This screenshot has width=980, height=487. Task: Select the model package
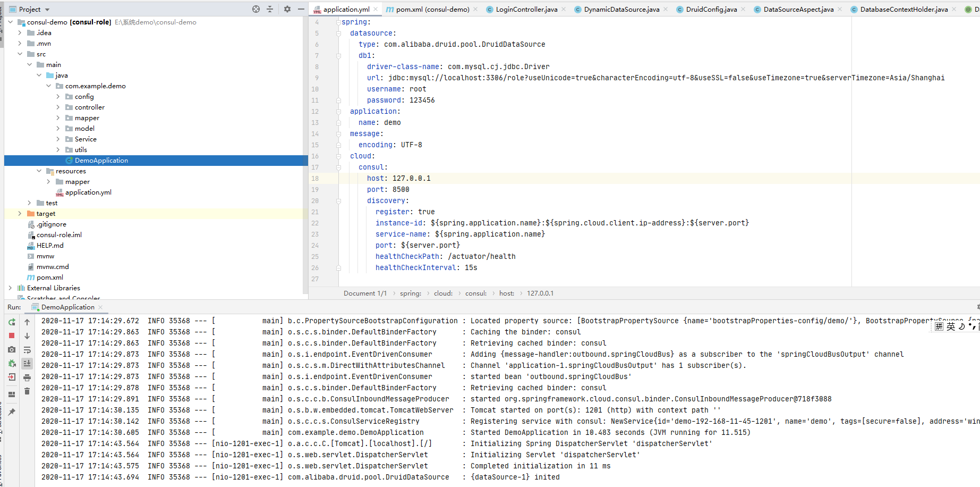[84, 129]
